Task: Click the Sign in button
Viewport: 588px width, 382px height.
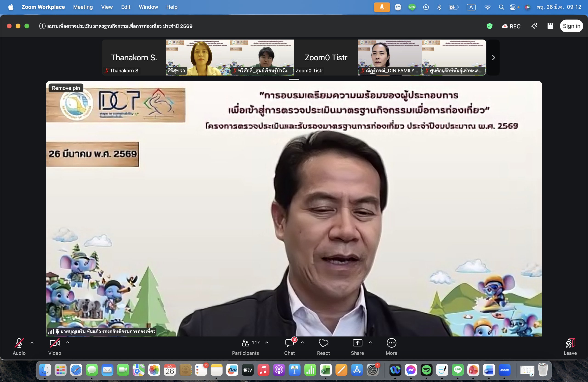Action: click(571, 26)
